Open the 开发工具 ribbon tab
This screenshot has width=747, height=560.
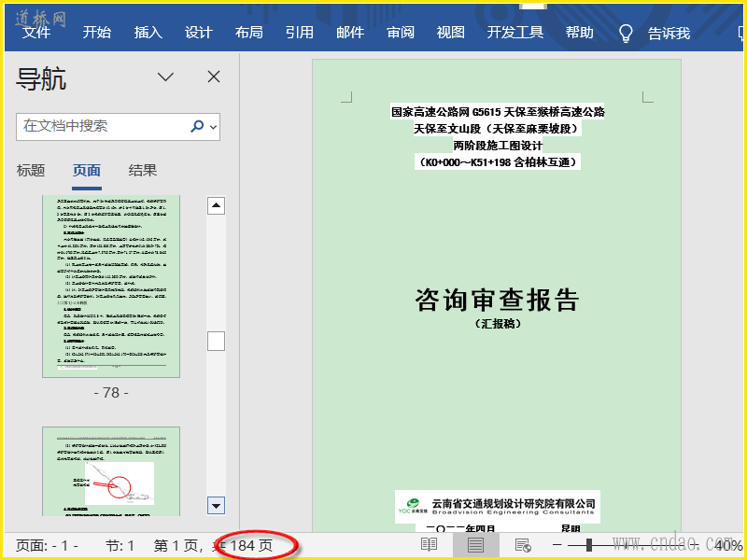click(515, 33)
